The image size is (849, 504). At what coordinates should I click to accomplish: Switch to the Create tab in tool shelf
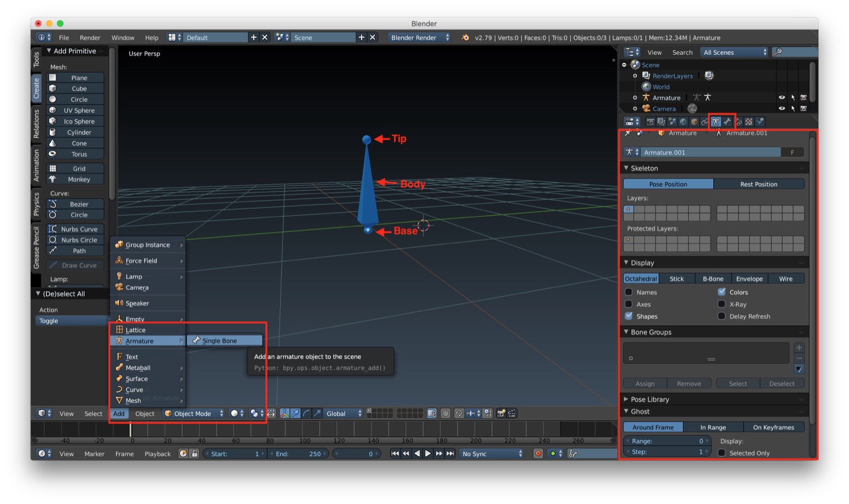[37, 88]
